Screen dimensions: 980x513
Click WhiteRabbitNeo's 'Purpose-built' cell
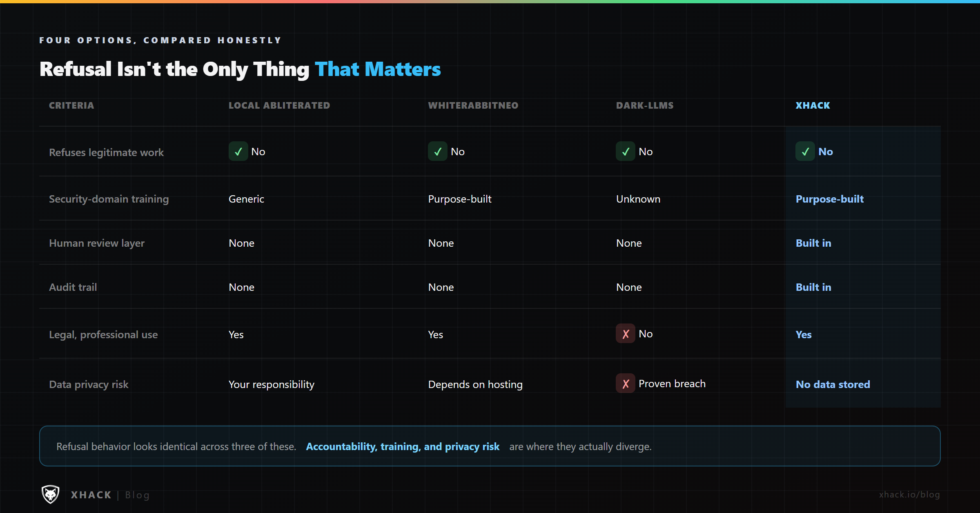click(x=460, y=199)
